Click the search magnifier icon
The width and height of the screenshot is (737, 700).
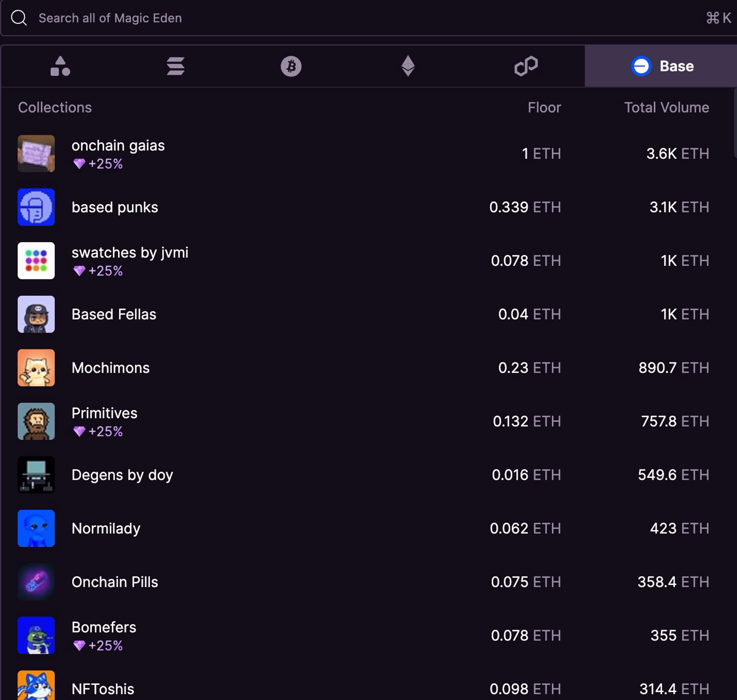pyautogui.click(x=19, y=18)
